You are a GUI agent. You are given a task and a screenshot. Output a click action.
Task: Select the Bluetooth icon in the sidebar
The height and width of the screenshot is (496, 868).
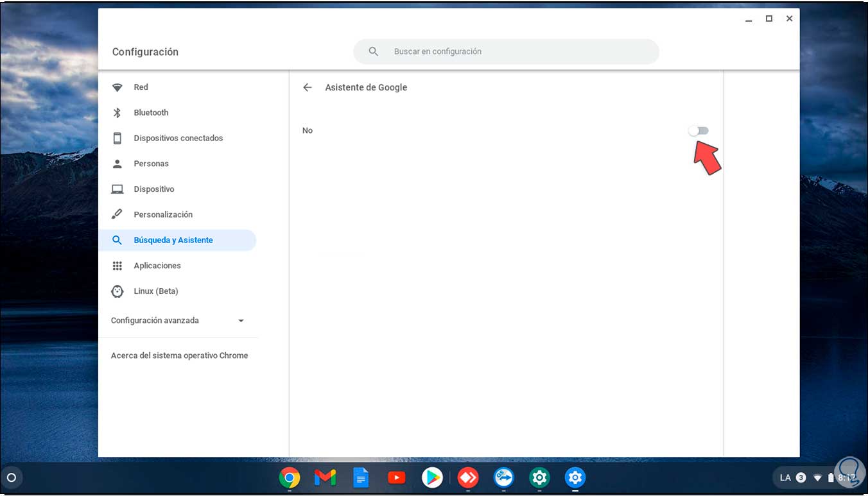click(x=117, y=113)
